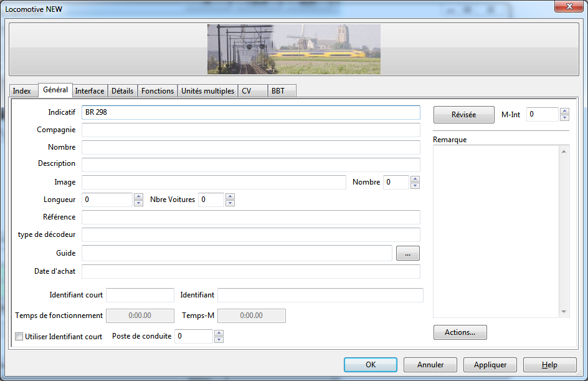
Task: Open the CV tab
Action: coord(247,91)
